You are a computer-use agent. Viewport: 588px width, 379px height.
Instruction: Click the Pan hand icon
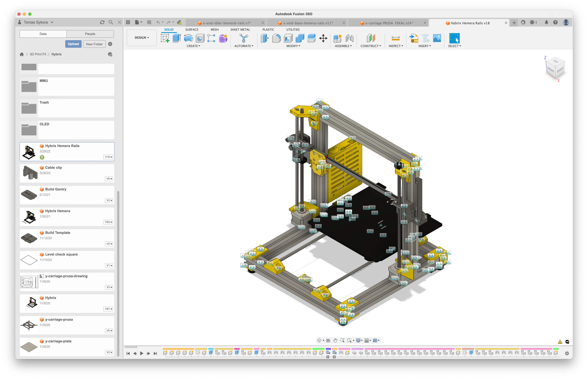pyautogui.click(x=335, y=340)
